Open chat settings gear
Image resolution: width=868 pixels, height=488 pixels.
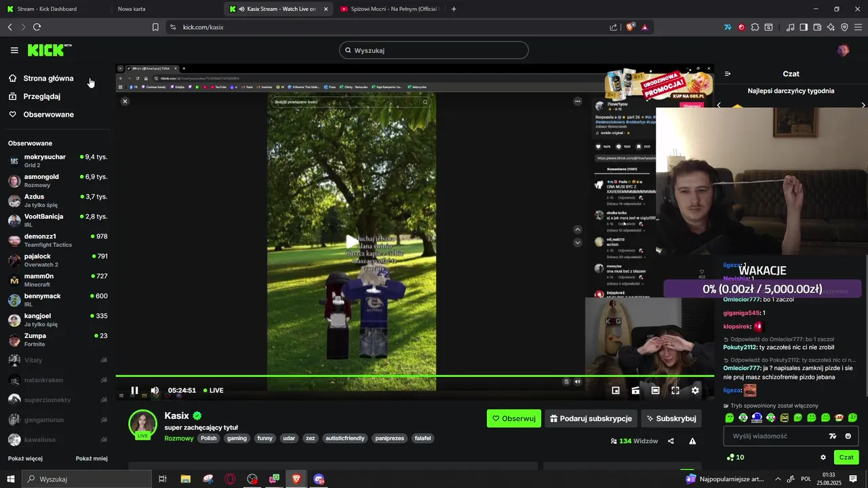(x=823, y=457)
